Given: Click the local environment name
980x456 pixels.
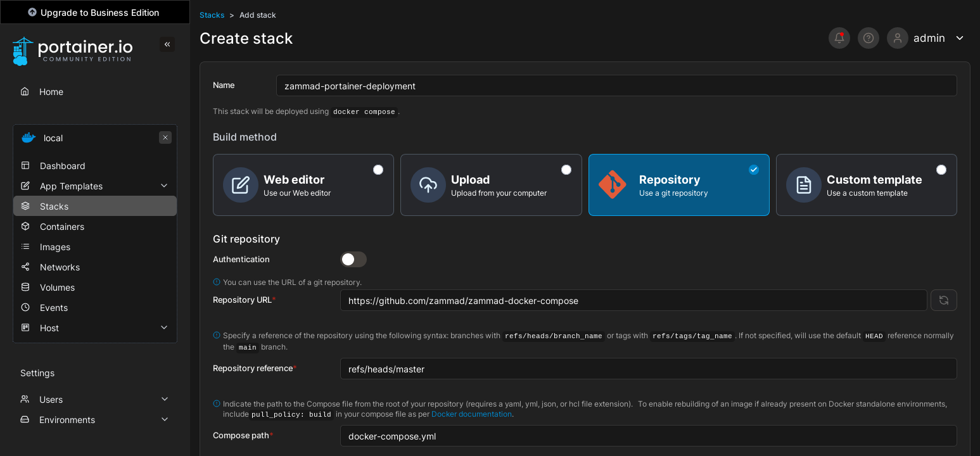Looking at the screenshot, I should pyautogui.click(x=53, y=138).
